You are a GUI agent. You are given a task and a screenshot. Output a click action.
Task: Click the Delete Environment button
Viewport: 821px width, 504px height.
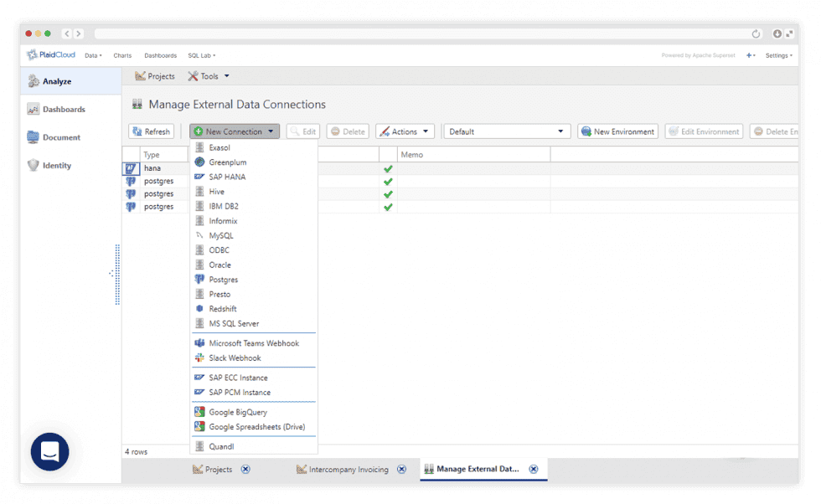[x=775, y=131]
